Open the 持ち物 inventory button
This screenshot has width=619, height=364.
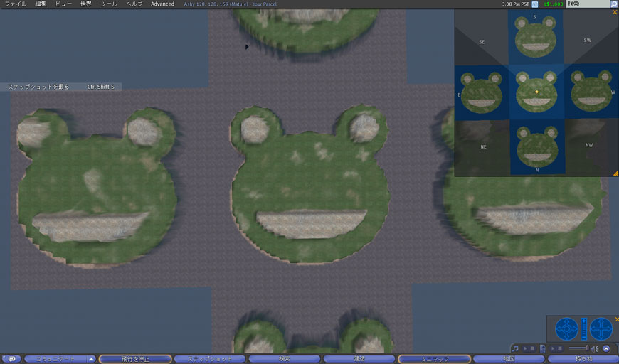pos(583,359)
